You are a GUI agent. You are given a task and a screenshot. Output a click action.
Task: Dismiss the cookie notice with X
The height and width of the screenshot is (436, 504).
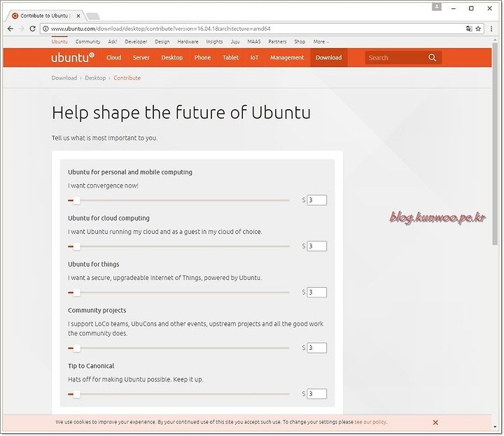pyautogui.click(x=435, y=422)
